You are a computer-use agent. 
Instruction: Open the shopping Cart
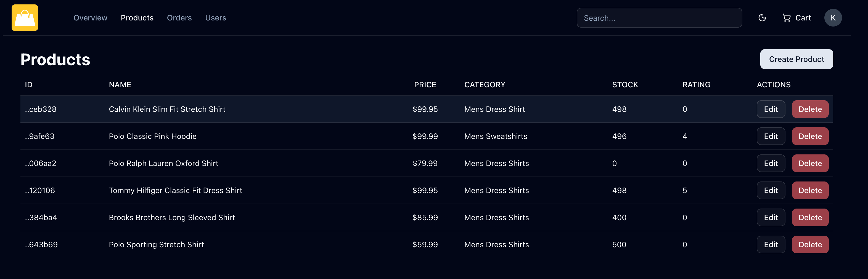[x=796, y=18]
